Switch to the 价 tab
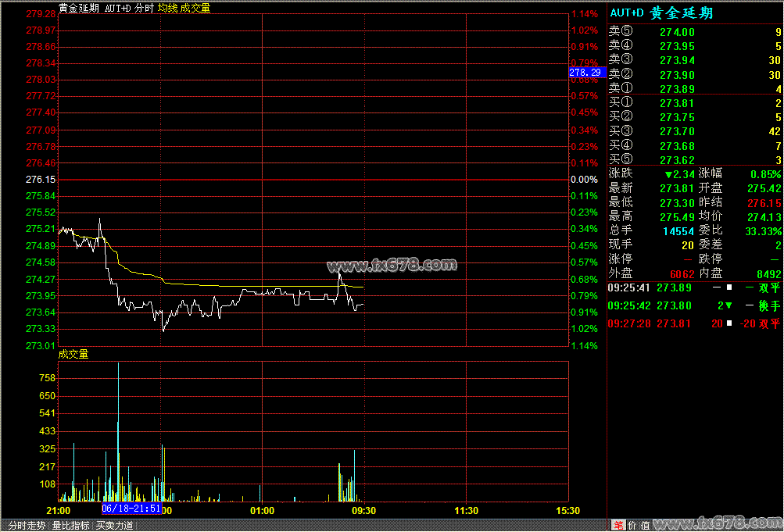The width and height of the screenshot is (784, 532). click(x=632, y=526)
